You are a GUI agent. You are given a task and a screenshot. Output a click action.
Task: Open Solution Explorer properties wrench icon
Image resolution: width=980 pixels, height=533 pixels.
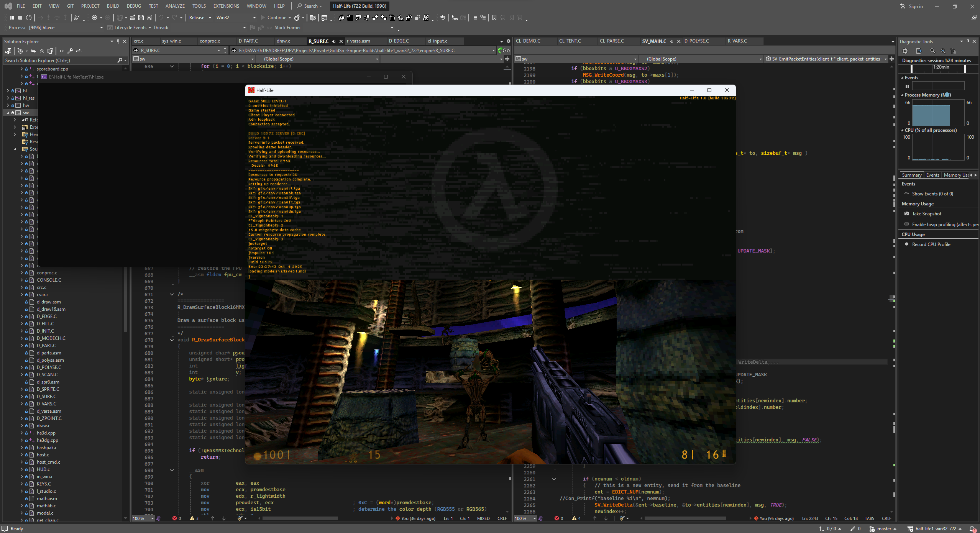pyautogui.click(x=70, y=51)
